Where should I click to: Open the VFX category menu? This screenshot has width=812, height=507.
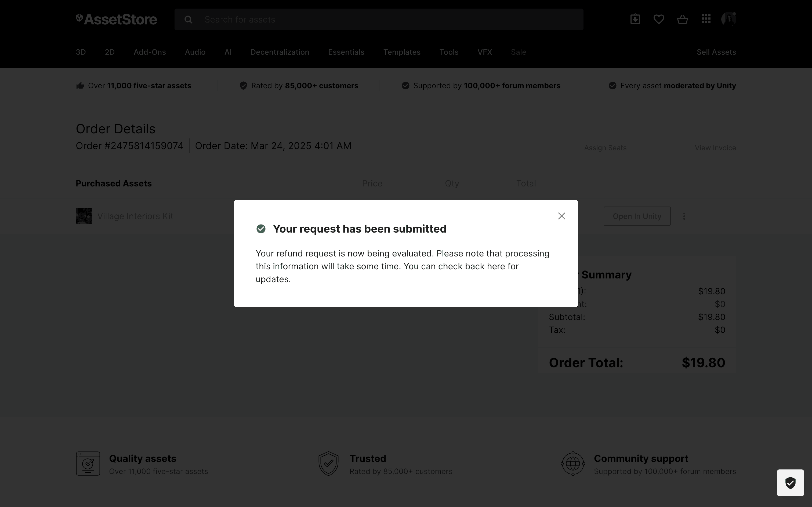pyautogui.click(x=484, y=52)
